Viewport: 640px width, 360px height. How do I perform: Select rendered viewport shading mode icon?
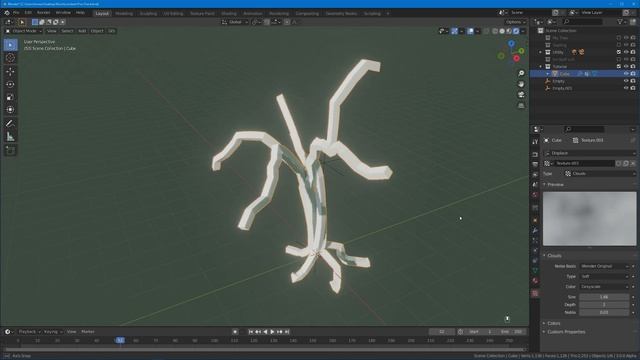[516, 31]
